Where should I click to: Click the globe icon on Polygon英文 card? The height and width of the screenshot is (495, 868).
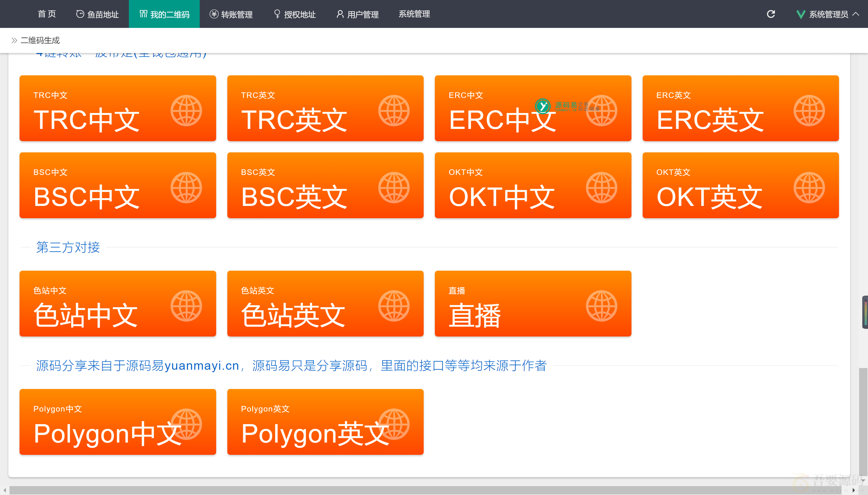click(394, 424)
